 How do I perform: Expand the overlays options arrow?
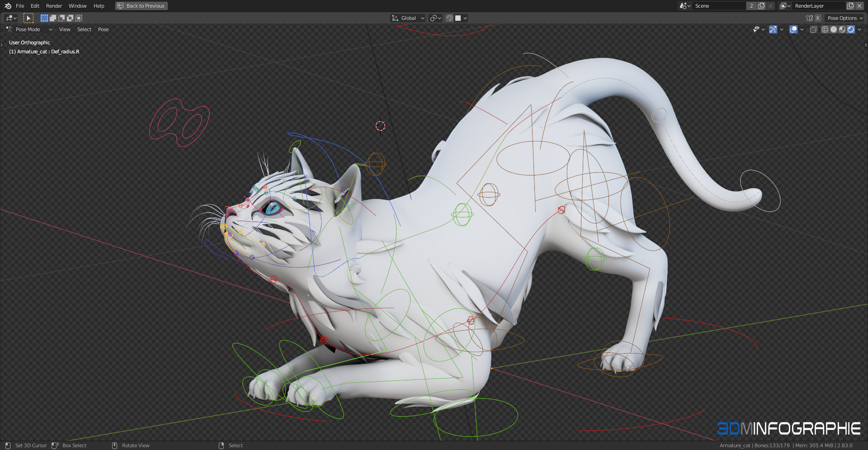[802, 29]
